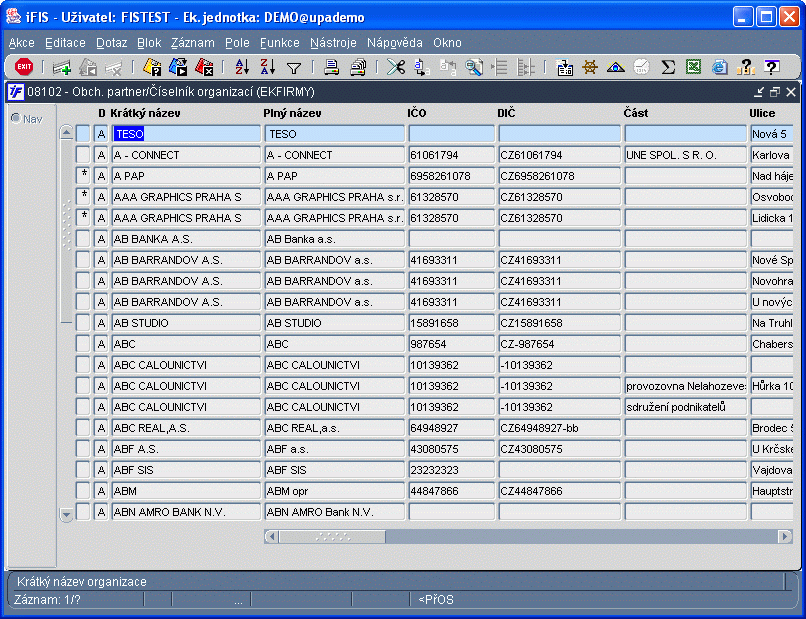
Task: Click the execute query icon with play arrow
Action: pos(178,67)
